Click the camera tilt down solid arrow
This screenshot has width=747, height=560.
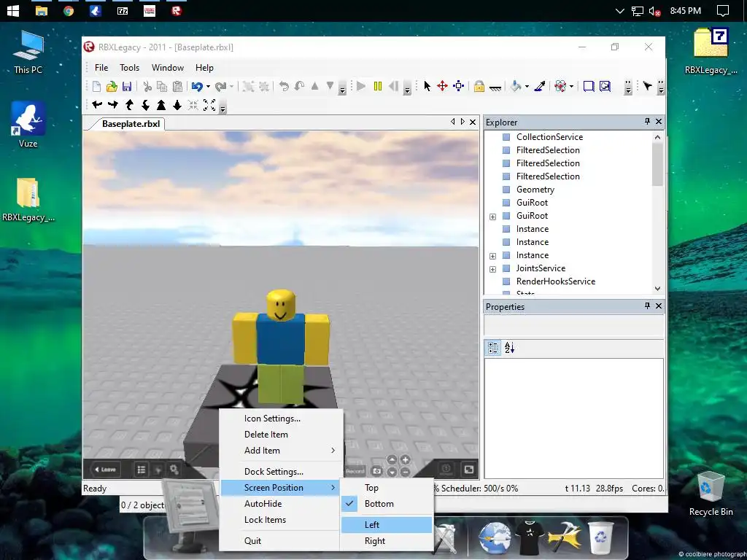177,105
